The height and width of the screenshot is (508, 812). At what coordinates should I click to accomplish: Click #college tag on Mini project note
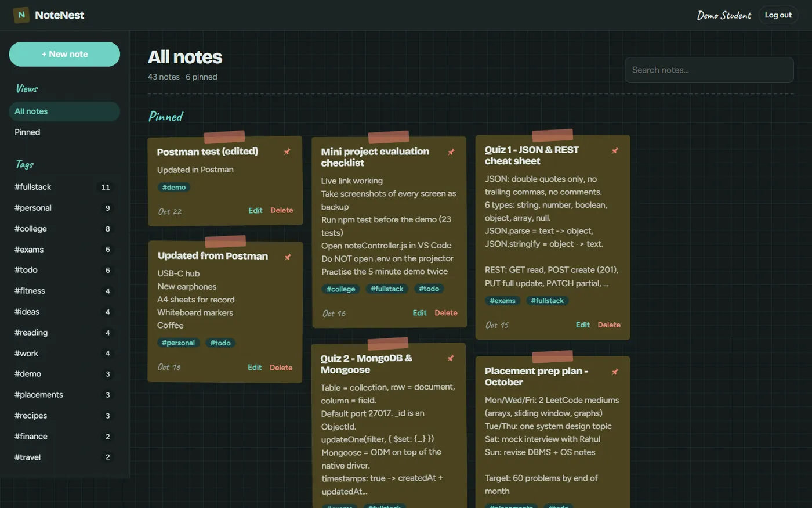coord(341,289)
